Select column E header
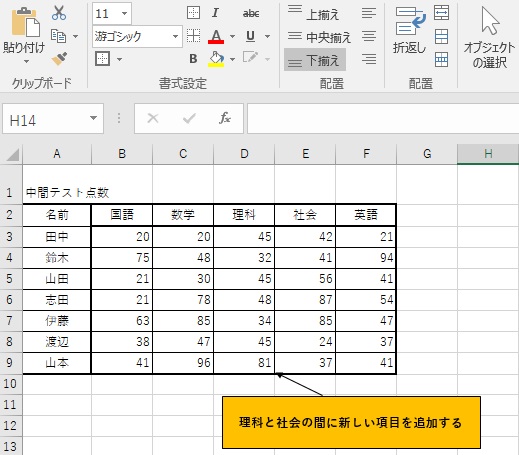This screenshot has height=455, width=519. (305, 154)
